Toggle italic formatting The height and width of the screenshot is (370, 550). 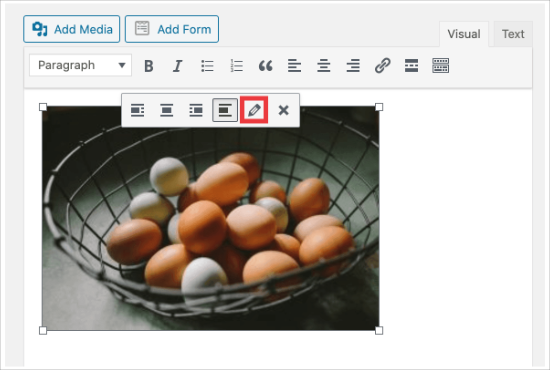(x=178, y=66)
